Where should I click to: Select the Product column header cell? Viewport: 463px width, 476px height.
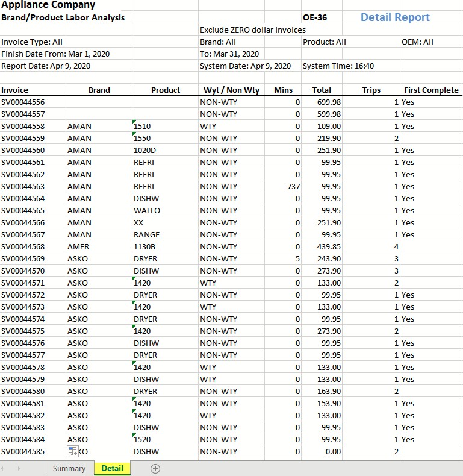point(166,90)
